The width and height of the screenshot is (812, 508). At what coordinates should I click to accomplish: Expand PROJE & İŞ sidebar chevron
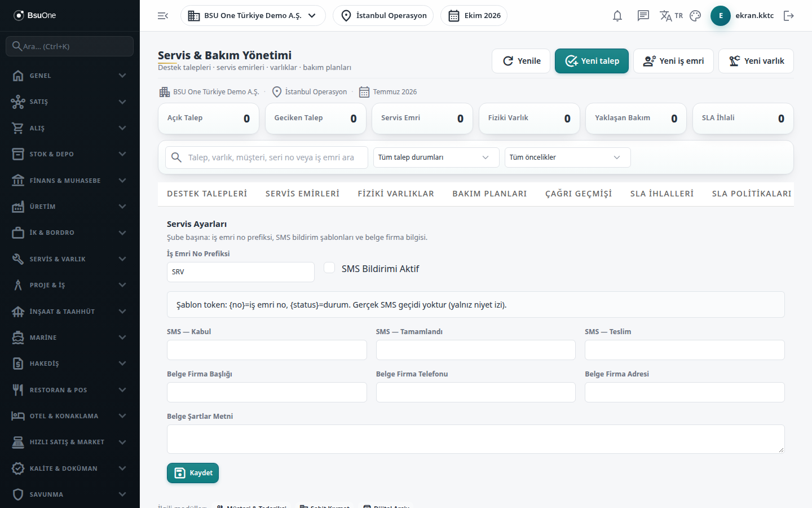122,285
